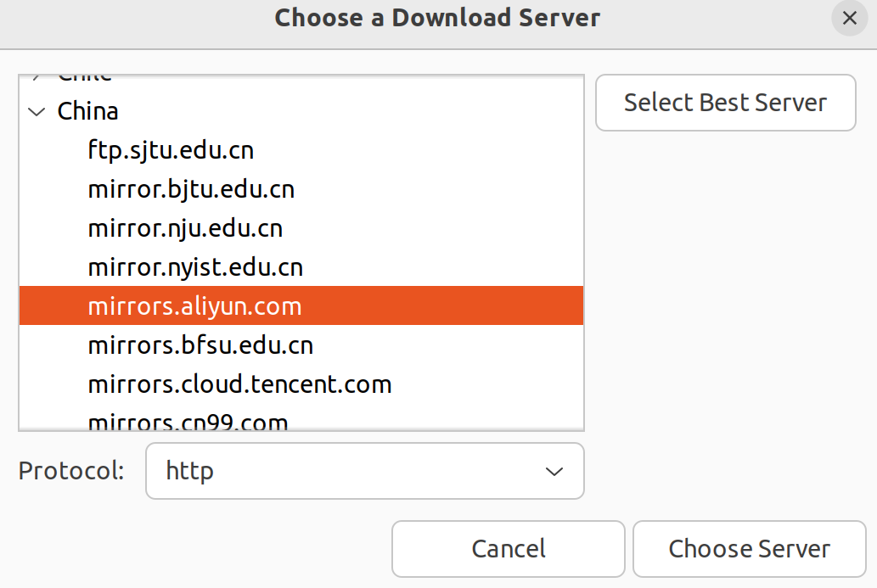
Task: Click the "Protocol:" label text
Action: (x=71, y=471)
